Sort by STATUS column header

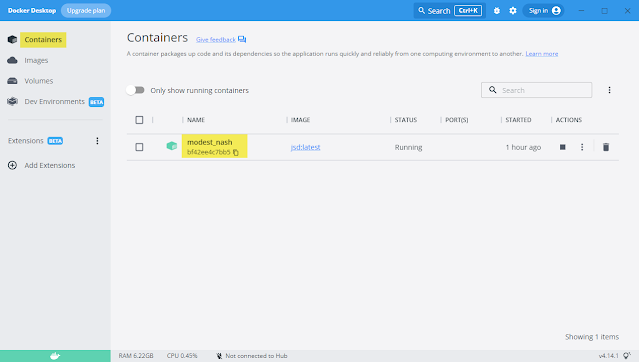point(405,120)
